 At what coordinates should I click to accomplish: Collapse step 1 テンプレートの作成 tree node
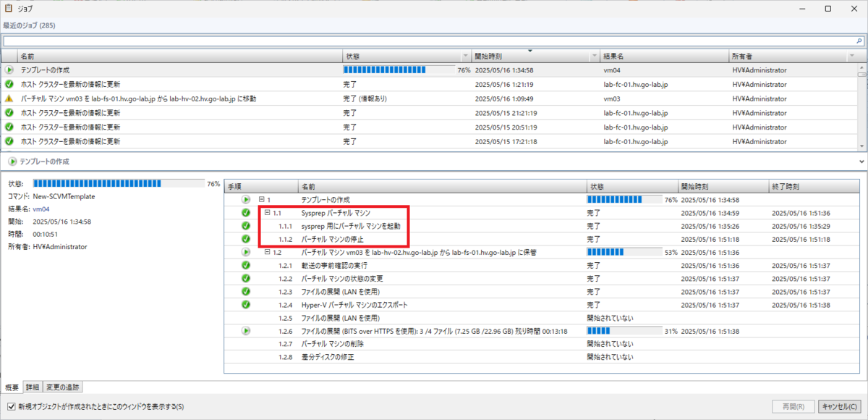262,199
